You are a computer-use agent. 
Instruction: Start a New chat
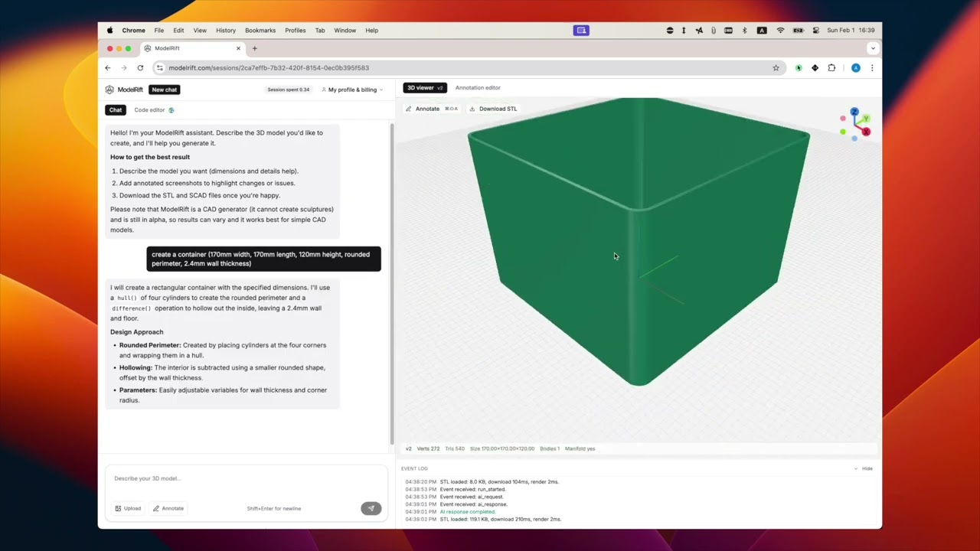[x=164, y=90]
